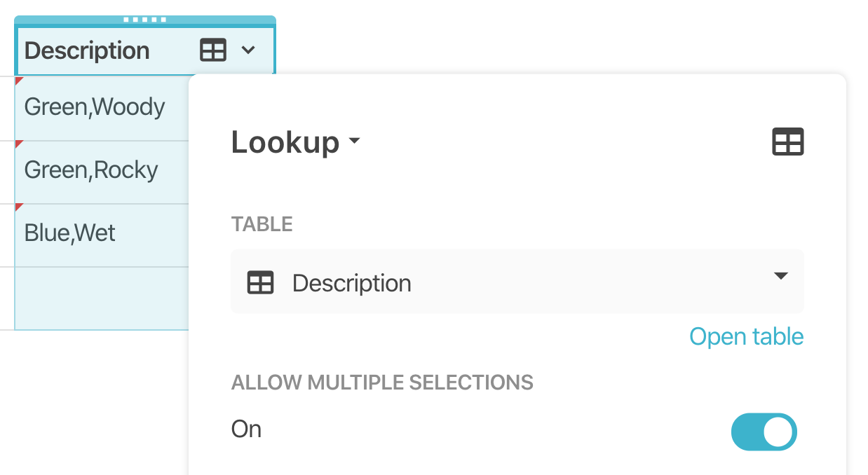Disable the Allow Multiple Selections switch
This screenshot has width=868, height=475.
pos(764,432)
